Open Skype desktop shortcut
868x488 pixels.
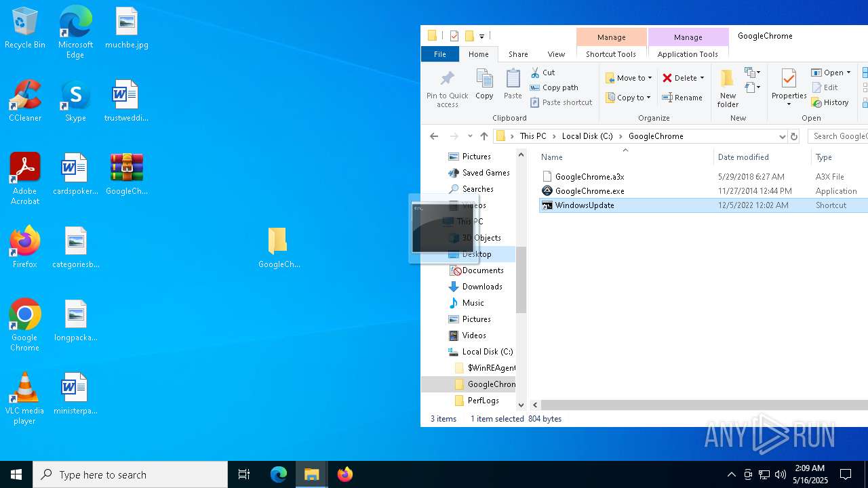click(75, 102)
